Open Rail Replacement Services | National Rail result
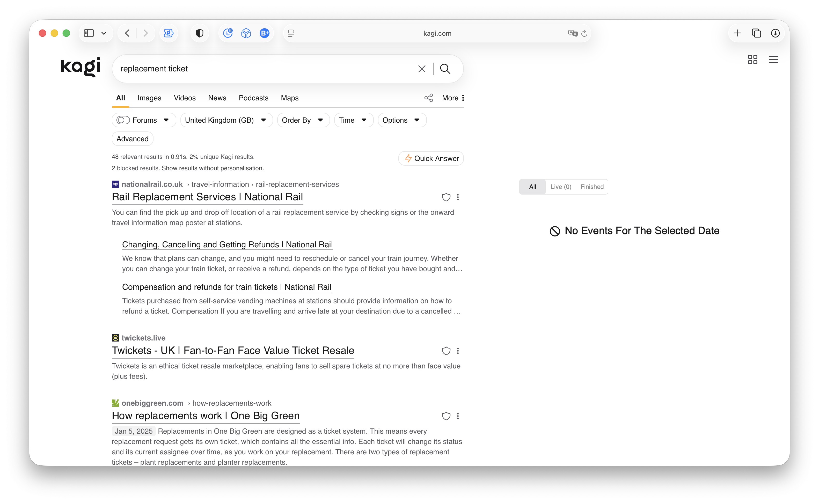Viewport: 819px width, 504px height. (207, 197)
